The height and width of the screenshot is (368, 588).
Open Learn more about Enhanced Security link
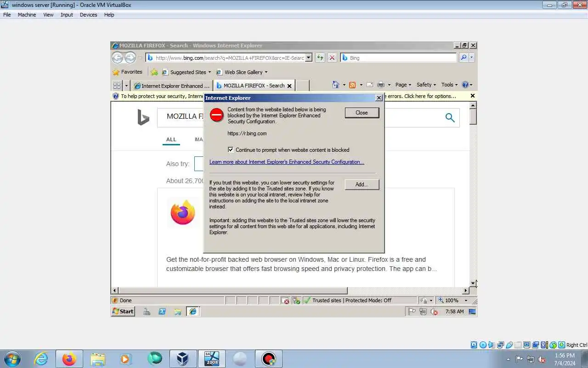[287, 162]
